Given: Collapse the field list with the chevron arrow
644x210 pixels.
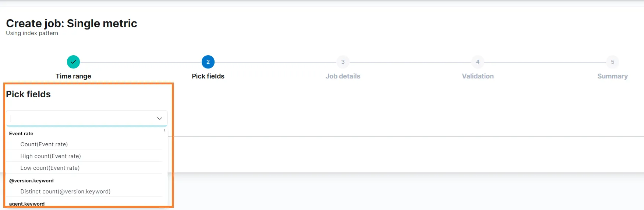Looking at the screenshot, I should coord(160,118).
